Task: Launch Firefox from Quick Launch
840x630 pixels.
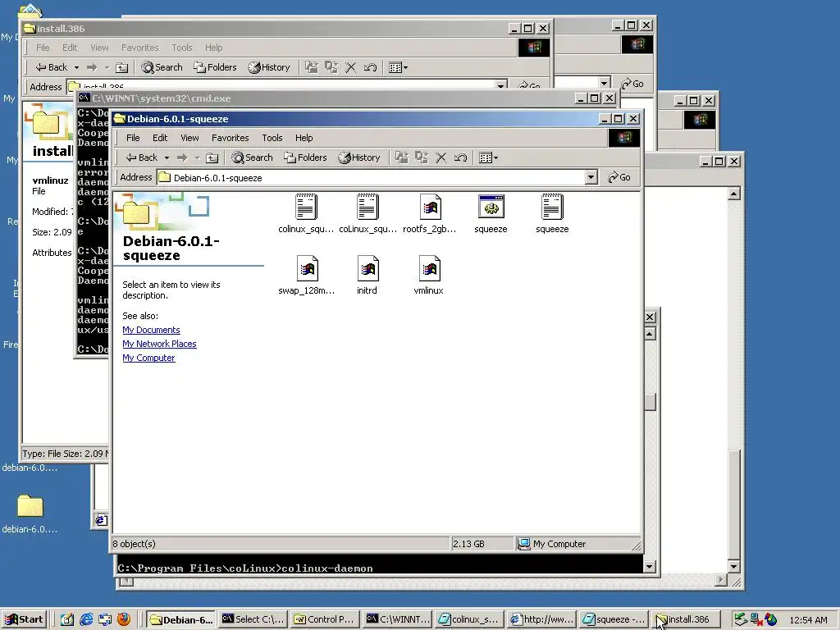Action: pos(124,620)
